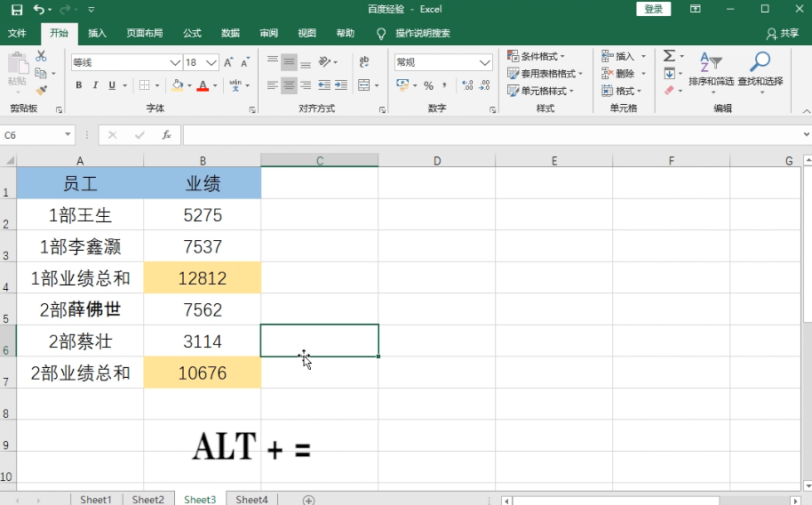Click the 共享 share button

783,33
